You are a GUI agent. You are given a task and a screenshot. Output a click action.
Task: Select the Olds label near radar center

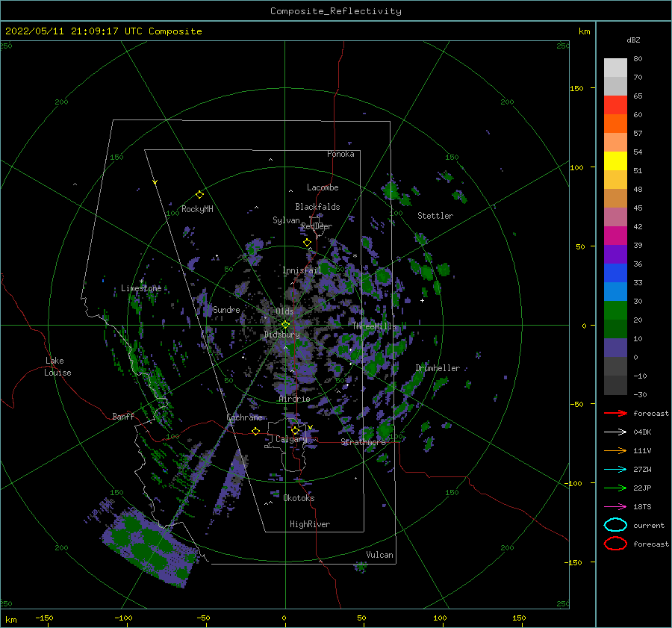pos(284,311)
